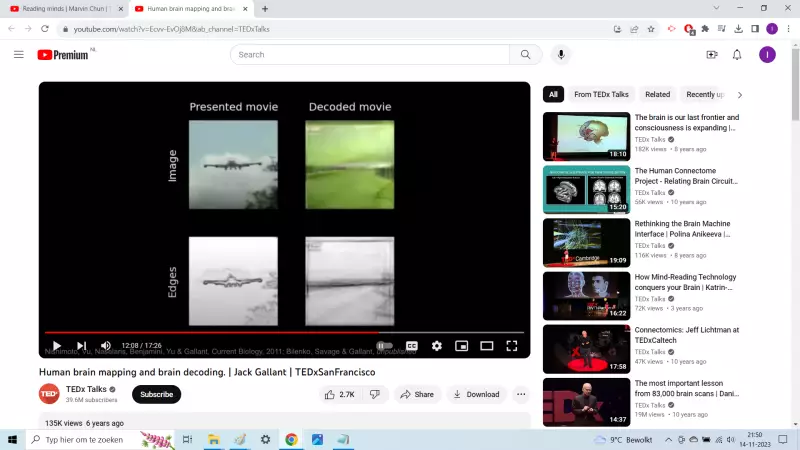The image size is (800, 450).
Task: Open the YouTube hamburger guide menu
Action: coord(18,54)
